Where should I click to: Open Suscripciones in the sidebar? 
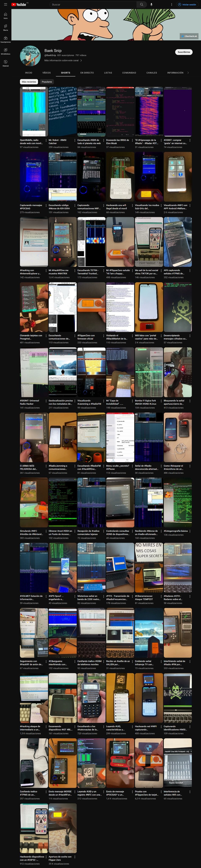(5, 39)
